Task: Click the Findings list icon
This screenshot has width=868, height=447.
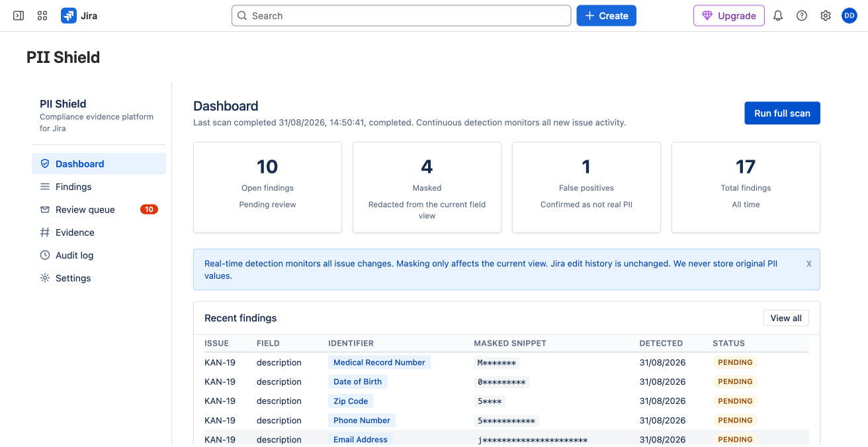Action: tap(45, 187)
